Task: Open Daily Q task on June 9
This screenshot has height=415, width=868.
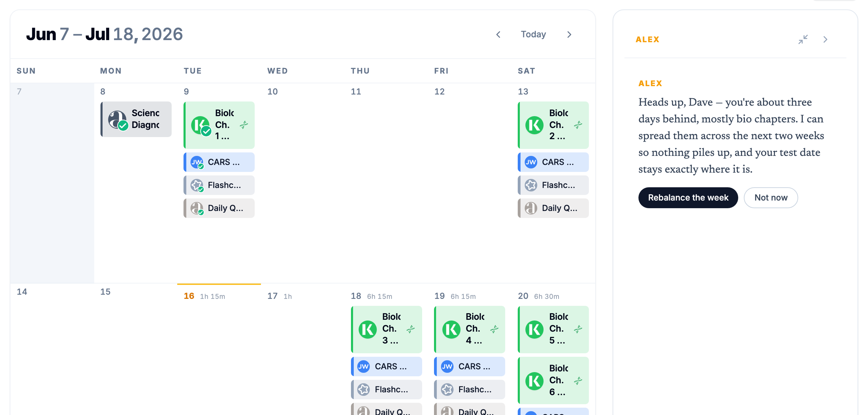Action: (x=219, y=208)
